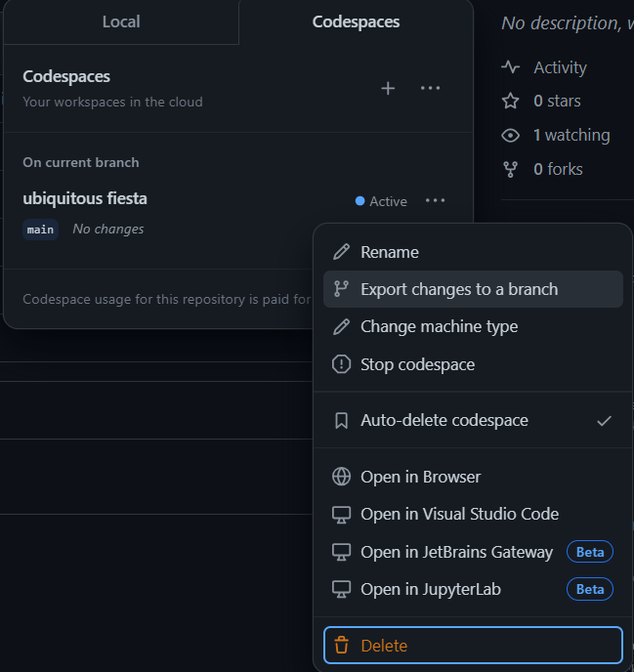Screen dimensions: 634x672
Task: Click the Rename pencil icon
Action: pyautogui.click(x=341, y=252)
